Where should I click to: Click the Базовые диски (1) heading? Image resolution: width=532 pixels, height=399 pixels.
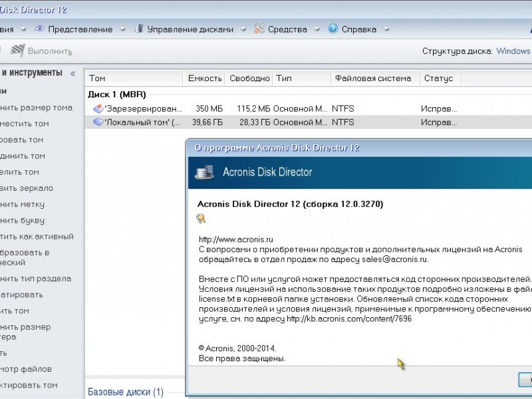click(x=126, y=392)
